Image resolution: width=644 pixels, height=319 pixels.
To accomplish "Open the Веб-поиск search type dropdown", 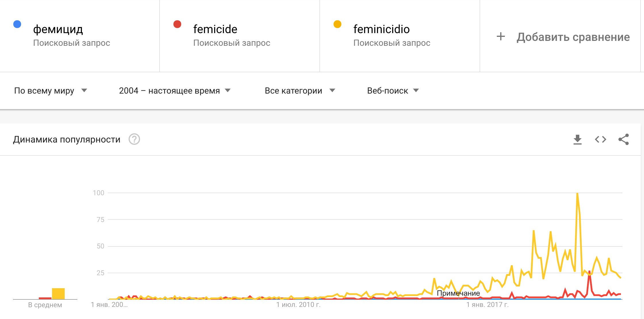I will (x=393, y=91).
